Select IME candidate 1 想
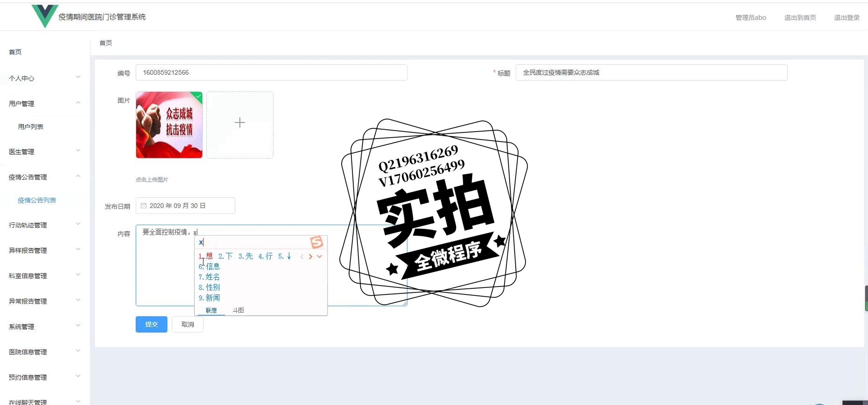Viewport: 868px width, 405px height. click(x=206, y=256)
